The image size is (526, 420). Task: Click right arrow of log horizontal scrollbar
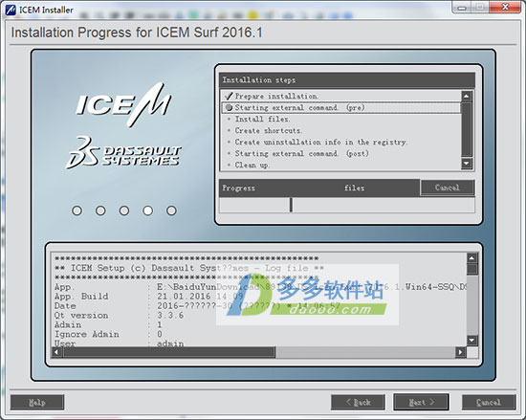460,352
